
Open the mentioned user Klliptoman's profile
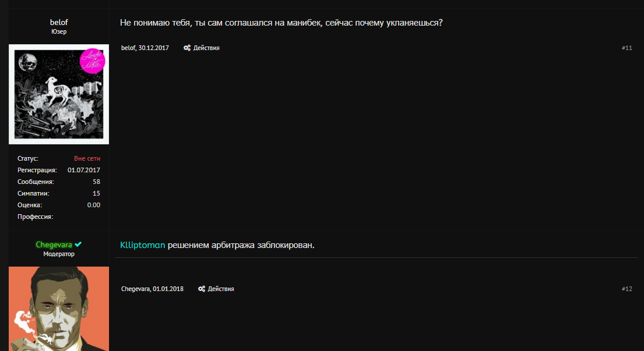pyautogui.click(x=143, y=245)
